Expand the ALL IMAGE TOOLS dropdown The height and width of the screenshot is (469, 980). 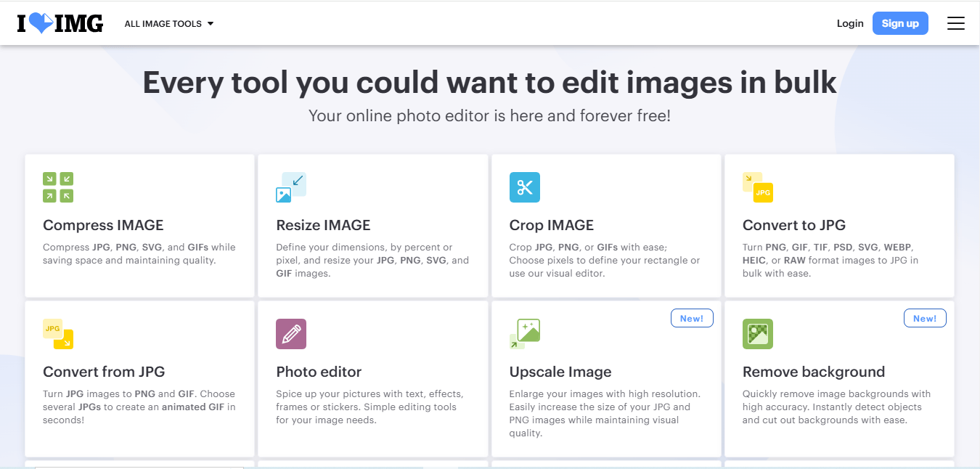(163, 23)
